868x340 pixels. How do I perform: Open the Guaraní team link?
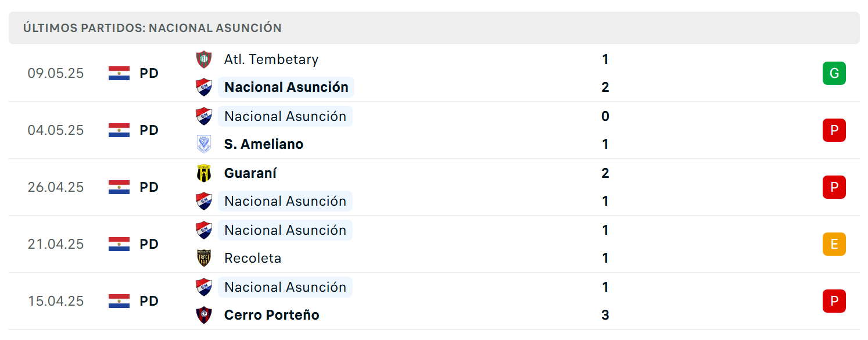click(250, 173)
